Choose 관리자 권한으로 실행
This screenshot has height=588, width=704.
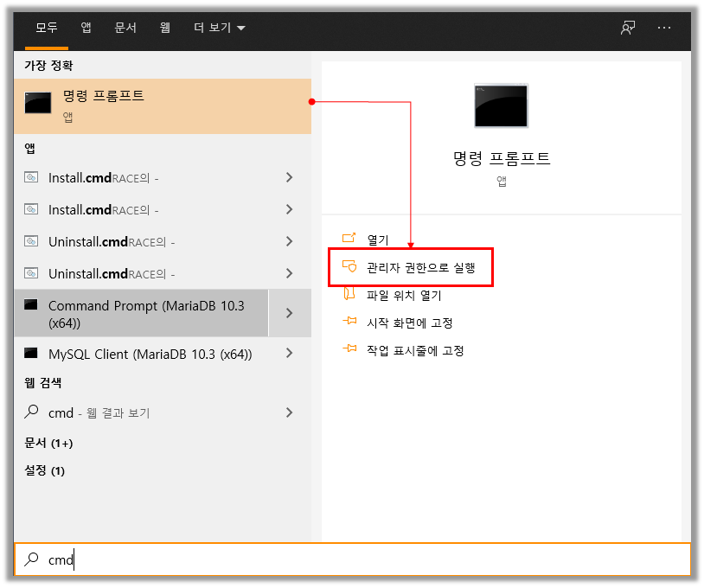pyautogui.click(x=420, y=268)
